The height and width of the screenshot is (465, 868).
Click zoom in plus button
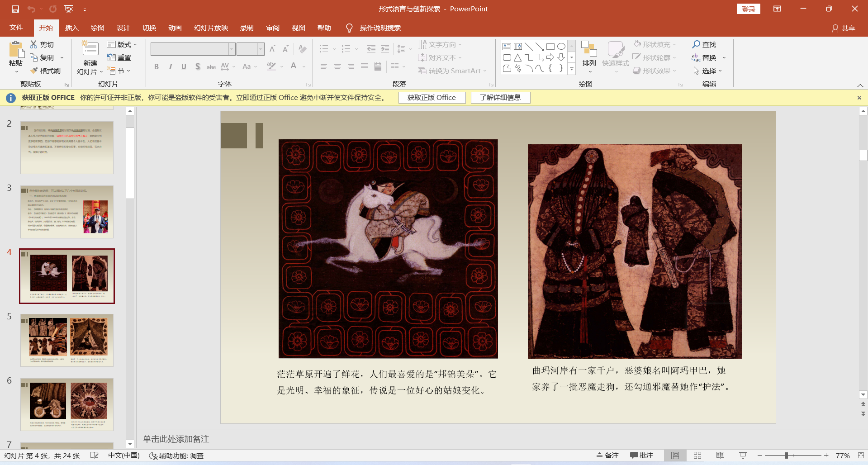point(826,456)
